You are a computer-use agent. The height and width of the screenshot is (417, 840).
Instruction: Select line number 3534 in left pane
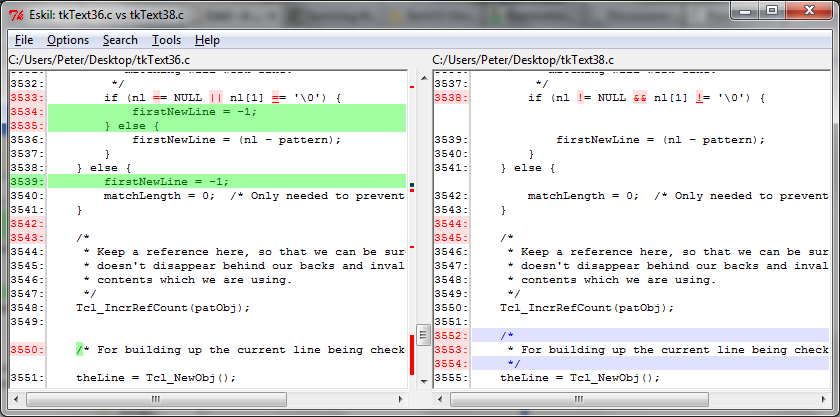(27, 112)
